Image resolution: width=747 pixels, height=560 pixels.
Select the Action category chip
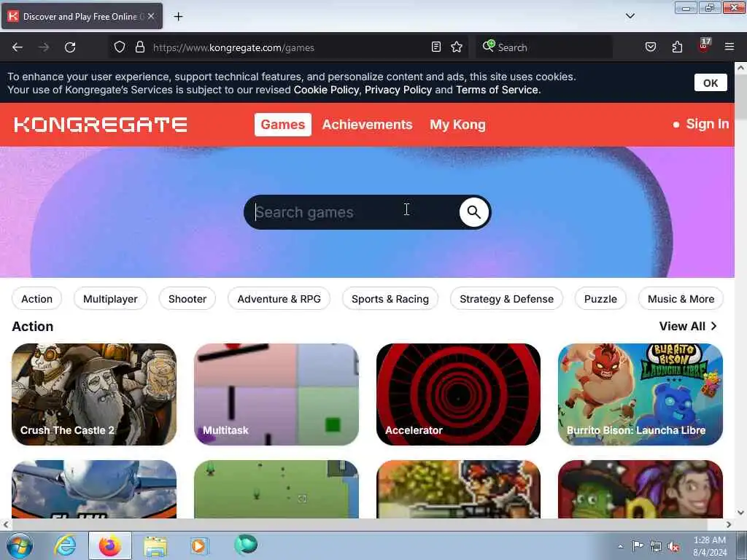[x=36, y=298]
